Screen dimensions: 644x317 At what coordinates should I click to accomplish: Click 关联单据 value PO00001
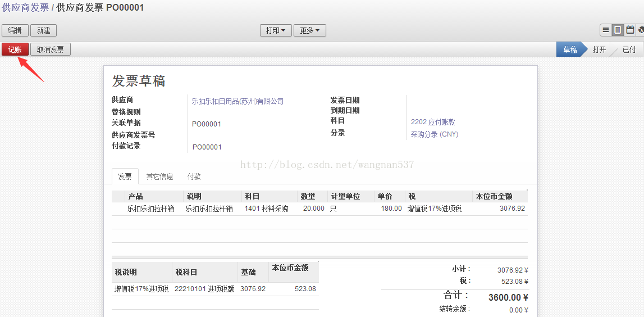(x=207, y=124)
